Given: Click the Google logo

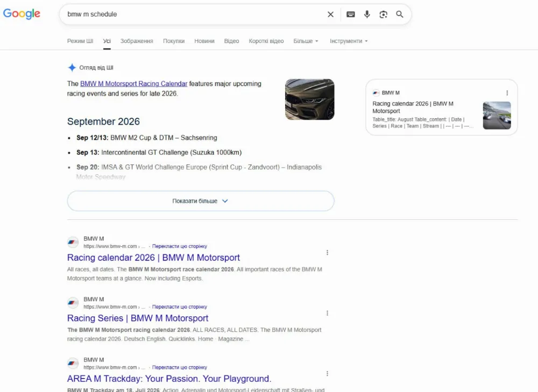Looking at the screenshot, I should click(22, 14).
